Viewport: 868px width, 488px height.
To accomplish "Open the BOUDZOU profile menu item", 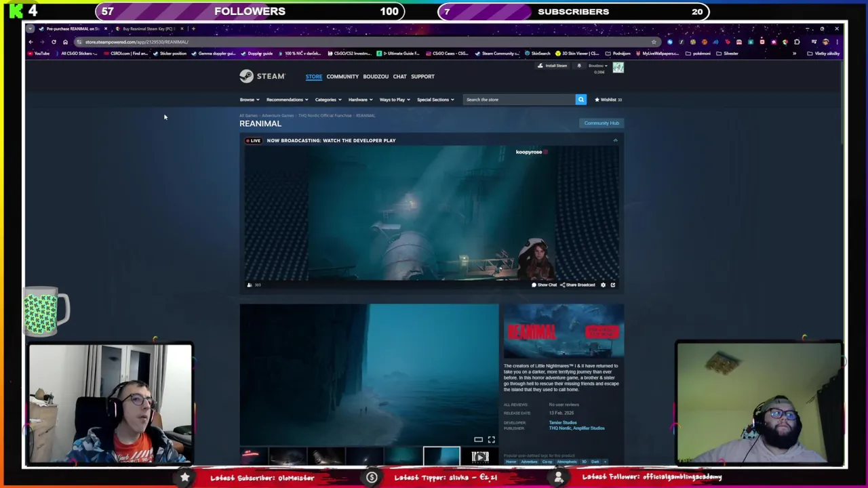I will [x=376, y=77].
